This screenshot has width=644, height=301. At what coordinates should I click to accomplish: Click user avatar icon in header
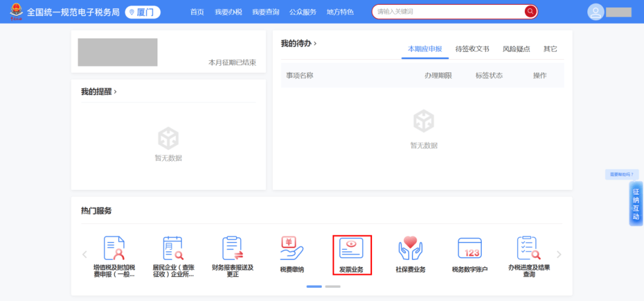(595, 12)
